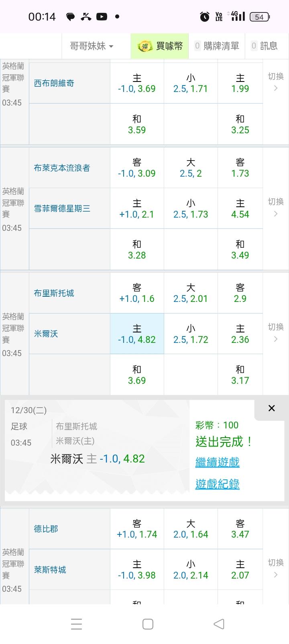Expand 切換 for the 布萊克本流浪者 match
The height and width of the screenshot is (644, 289).
tap(276, 208)
